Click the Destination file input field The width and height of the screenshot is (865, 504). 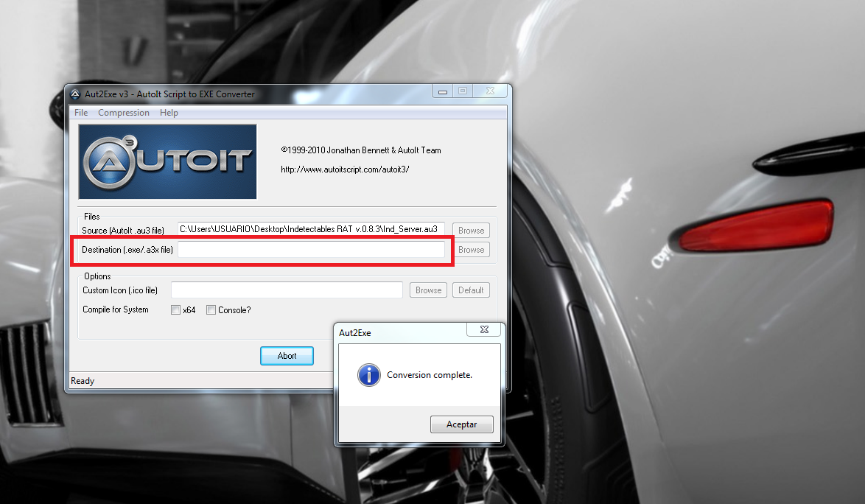pyautogui.click(x=311, y=250)
